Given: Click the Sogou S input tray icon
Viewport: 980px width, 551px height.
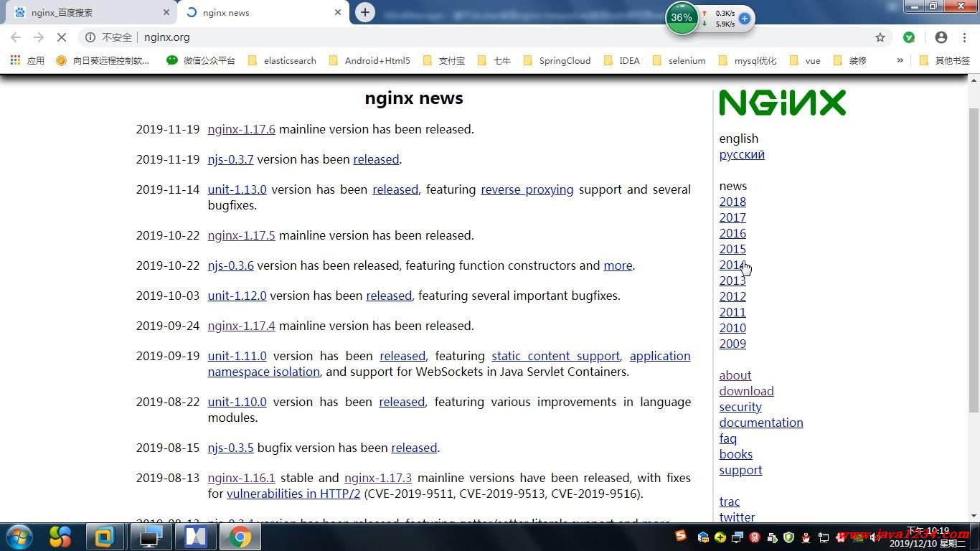Looking at the screenshot, I should (681, 535).
